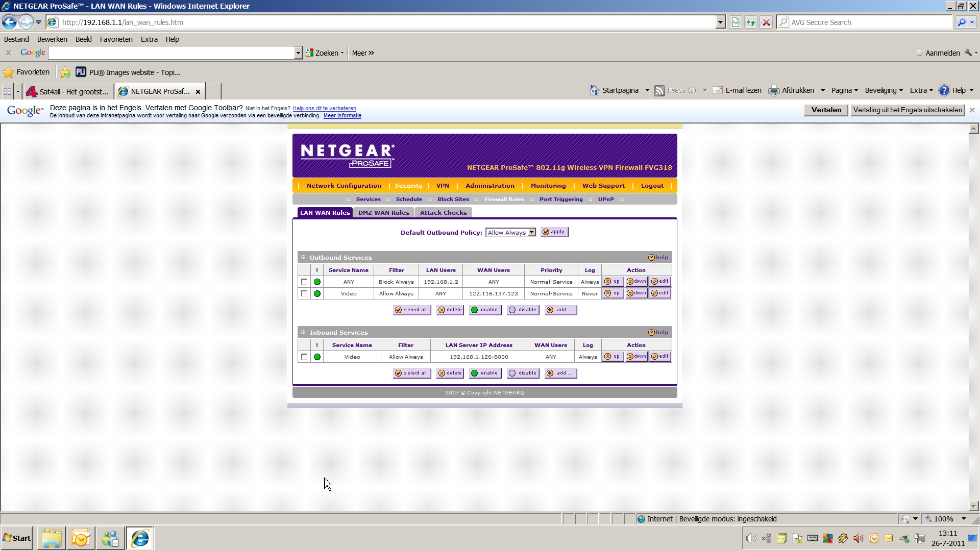Switch to DMZ WAN Rules tab
Screen dimensions: 980x551
pos(383,213)
